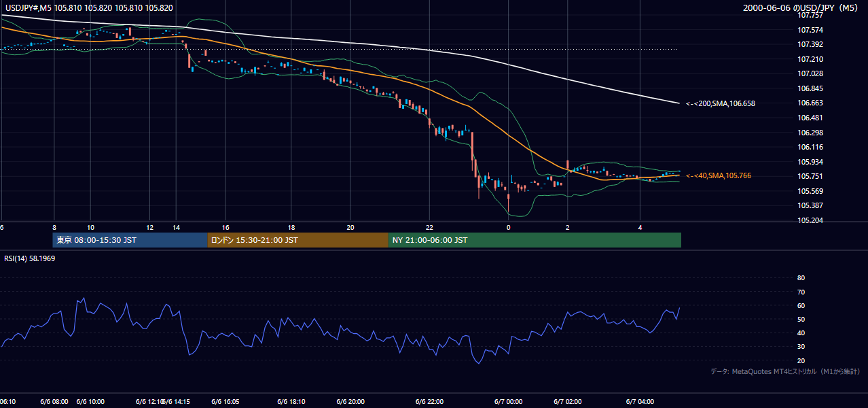Click the 6/6 08:00 date label
The height and width of the screenshot is (408, 868).
pos(55,402)
